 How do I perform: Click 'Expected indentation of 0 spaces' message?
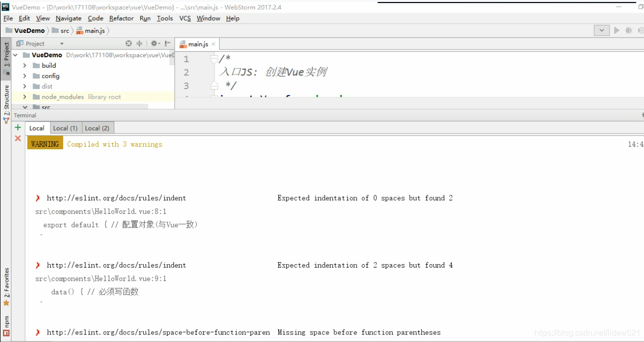point(365,198)
